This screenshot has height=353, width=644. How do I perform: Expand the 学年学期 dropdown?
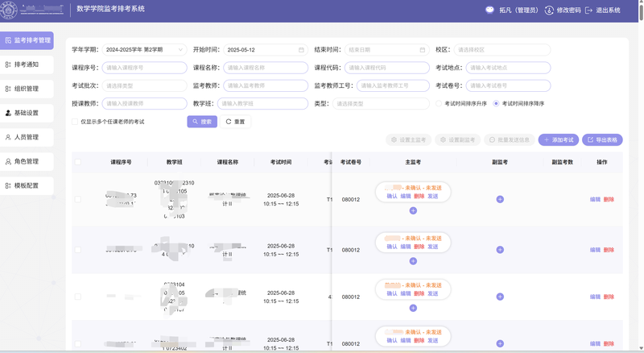tap(145, 50)
